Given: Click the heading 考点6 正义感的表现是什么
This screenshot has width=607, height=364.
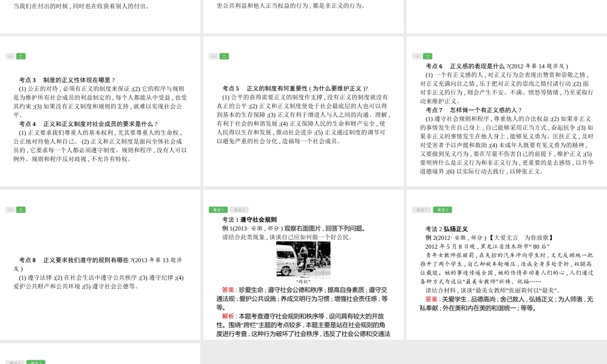Looking at the screenshot, I should [497, 66].
